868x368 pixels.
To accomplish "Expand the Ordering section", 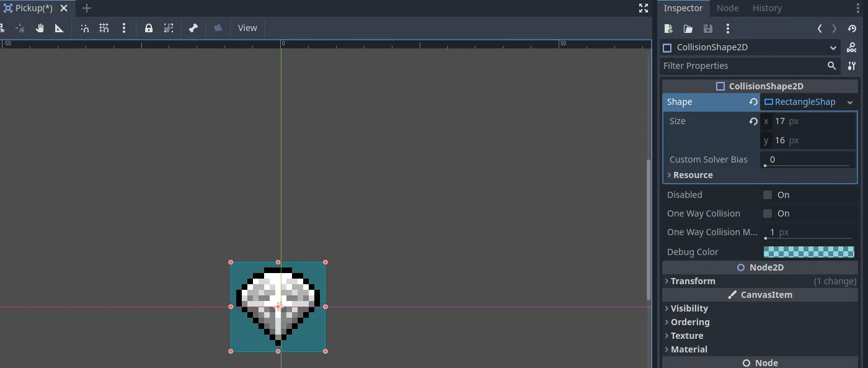I will 760,322.
